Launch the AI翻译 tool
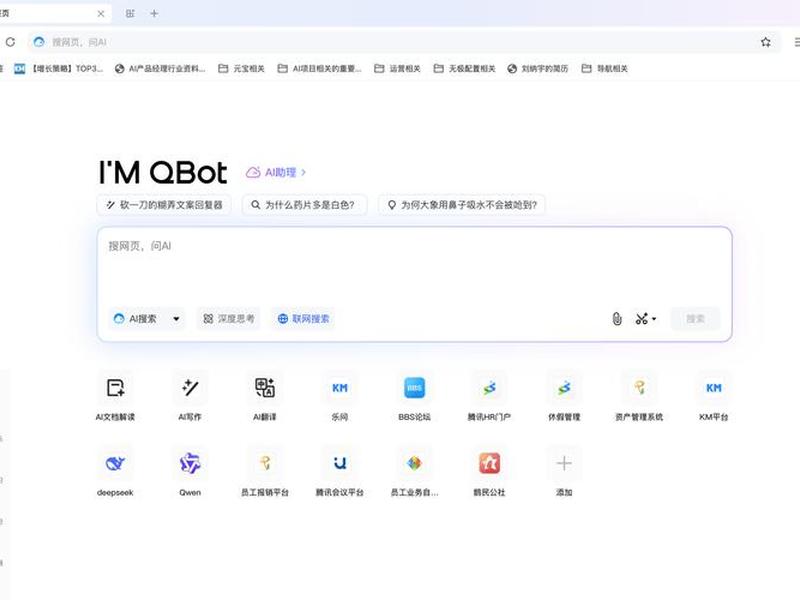 [265, 396]
